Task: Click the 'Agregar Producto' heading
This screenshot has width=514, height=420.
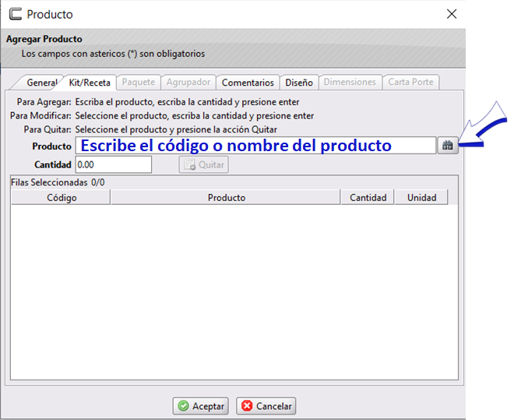Action: click(44, 39)
